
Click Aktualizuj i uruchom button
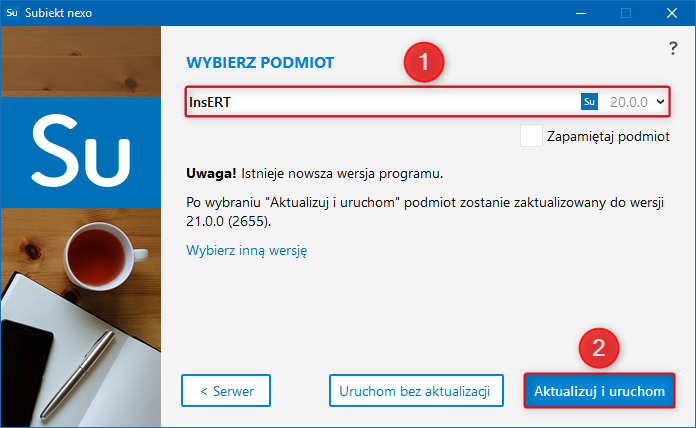point(599,391)
